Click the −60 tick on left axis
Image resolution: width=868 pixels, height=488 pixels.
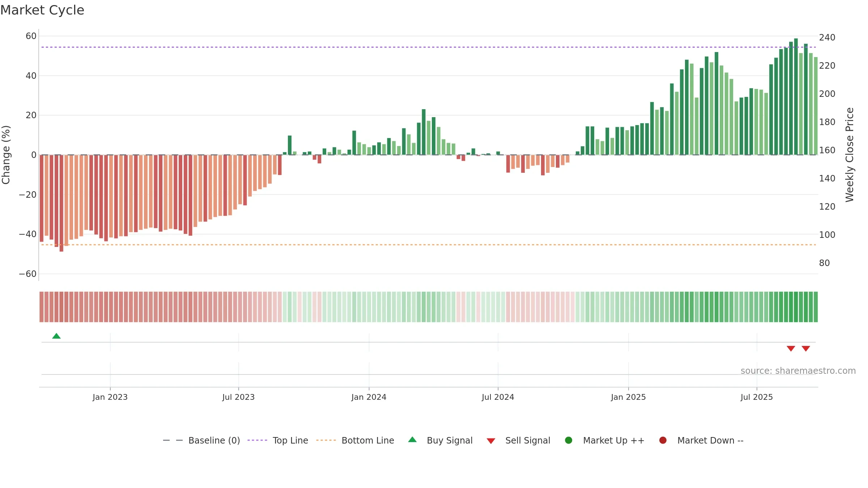pyautogui.click(x=28, y=274)
